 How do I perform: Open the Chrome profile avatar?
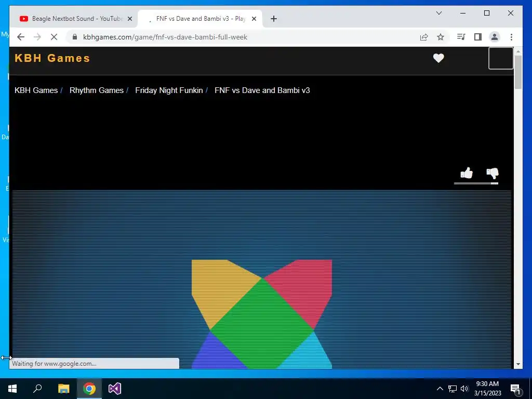coord(495,37)
